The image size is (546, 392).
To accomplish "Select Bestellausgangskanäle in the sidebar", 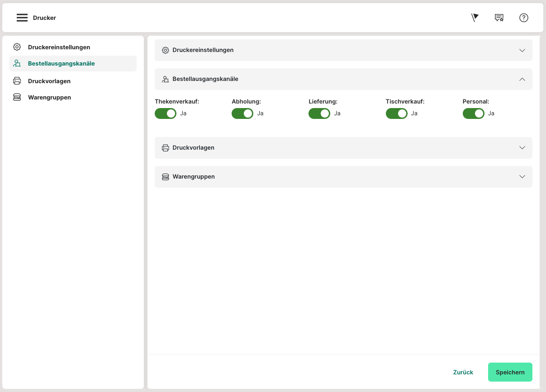I will click(x=61, y=64).
